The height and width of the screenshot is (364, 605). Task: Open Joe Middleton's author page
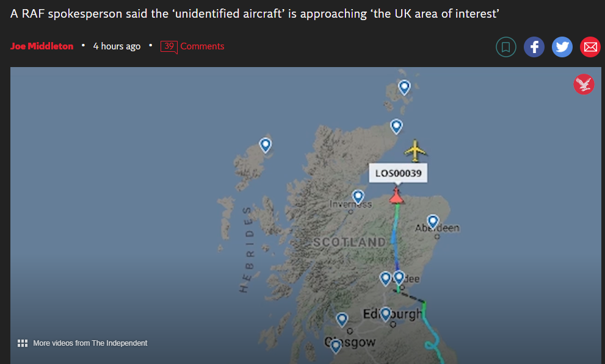tap(42, 46)
